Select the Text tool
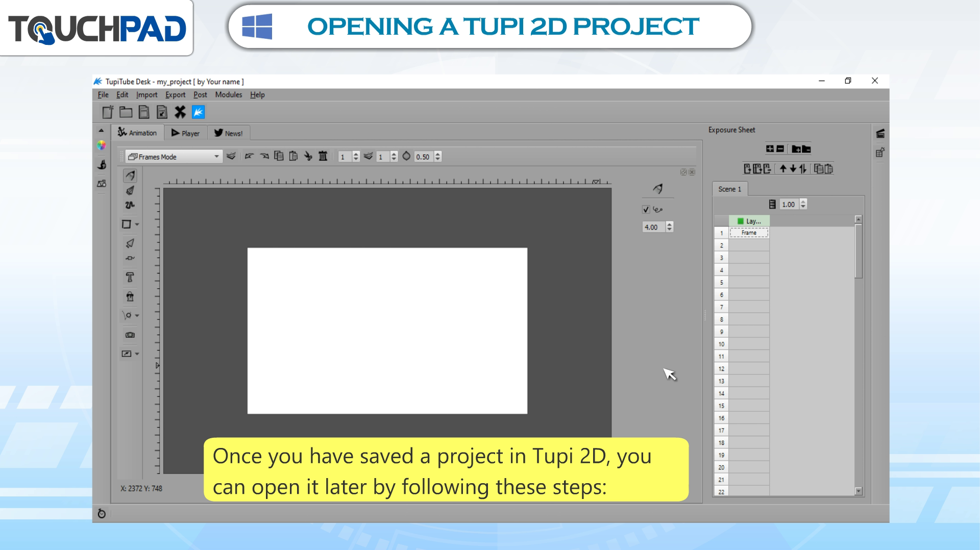This screenshot has height=550, width=980. 130,278
